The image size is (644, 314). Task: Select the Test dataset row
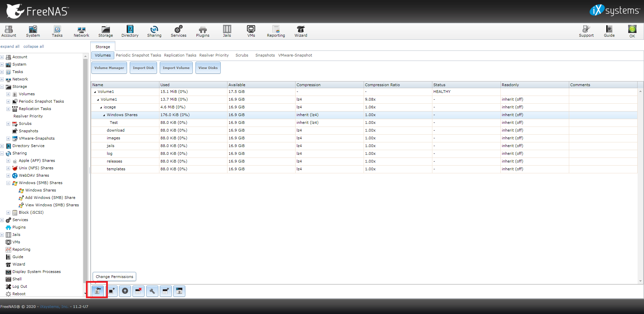[x=364, y=123]
